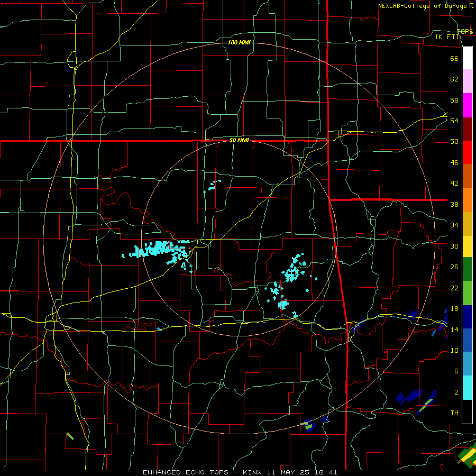Click the legend value "18"
The width and height of the screenshot is (476, 476).
click(x=454, y=309)
